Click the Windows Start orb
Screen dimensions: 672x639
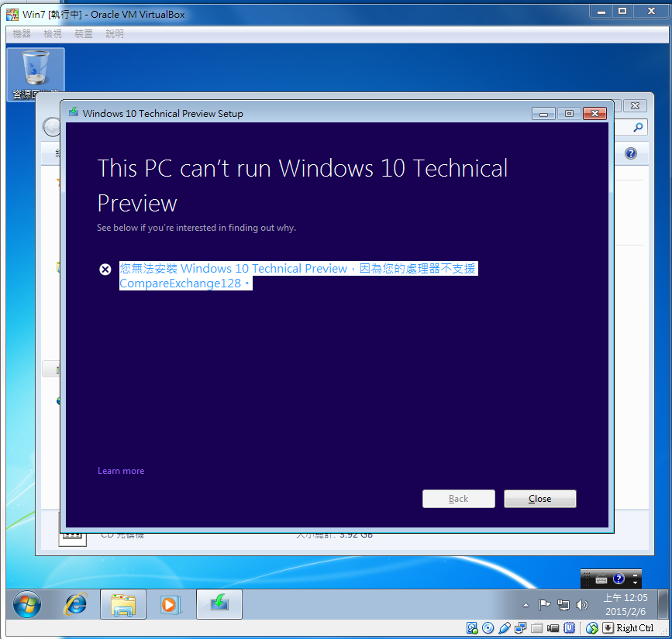[x=27, y=604]
